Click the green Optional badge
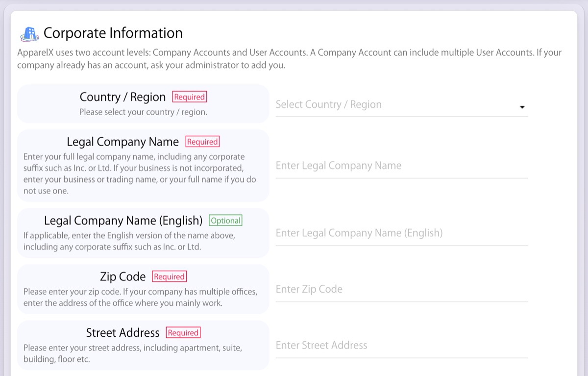This screenshot has height=376, width=588. (x=225, y=221)
